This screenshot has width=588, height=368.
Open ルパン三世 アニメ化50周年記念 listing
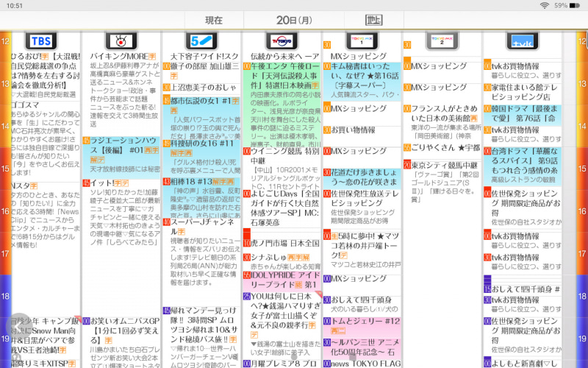(362, 347)
